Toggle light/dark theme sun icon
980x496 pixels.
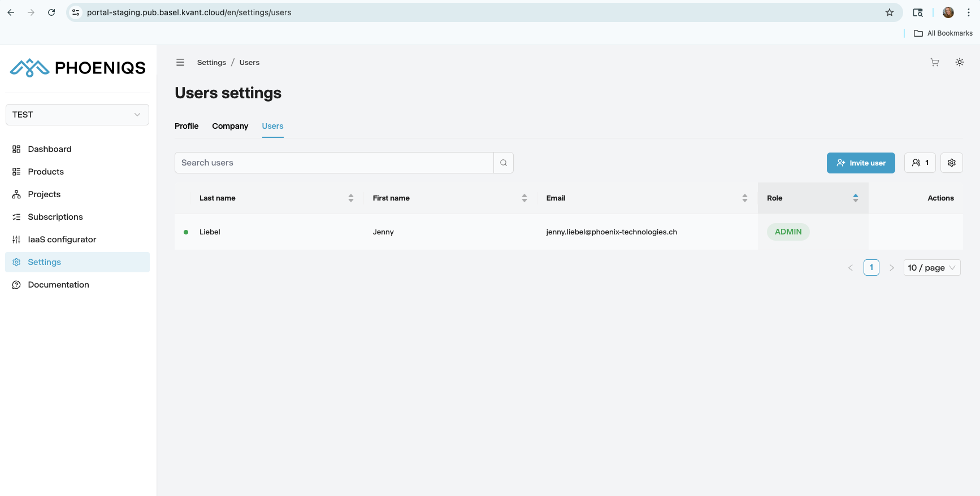coord(960,63)
